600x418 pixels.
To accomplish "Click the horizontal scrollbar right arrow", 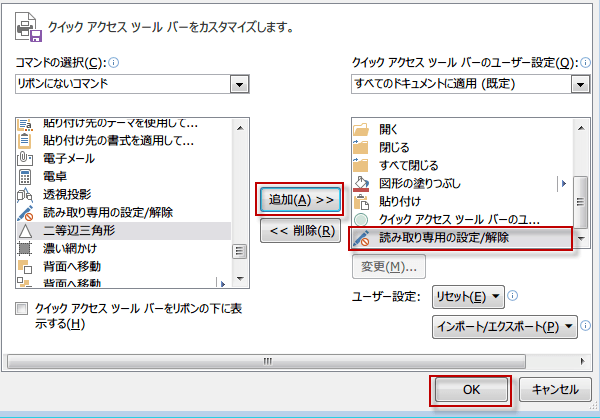I will tap(583, 361).
